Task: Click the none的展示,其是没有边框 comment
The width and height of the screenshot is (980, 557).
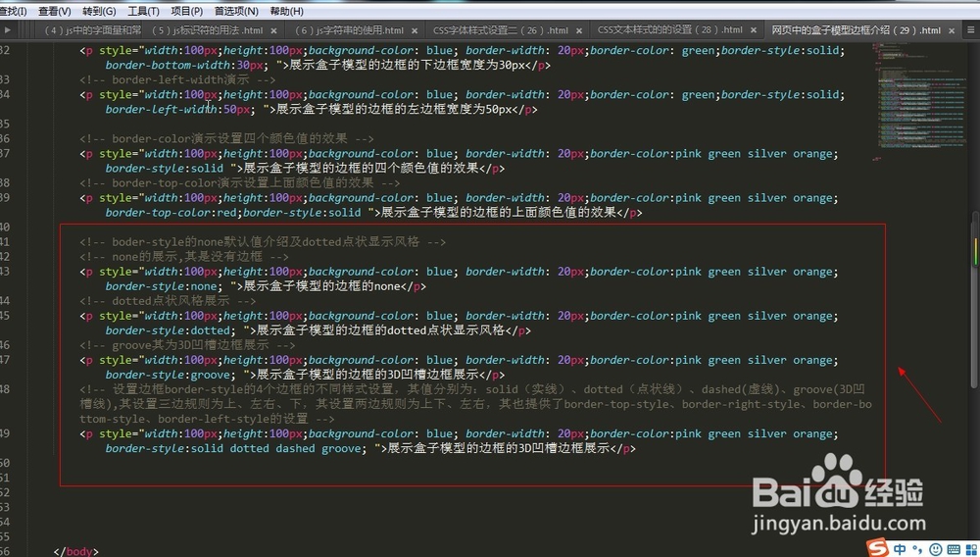Action: point(184,256)
